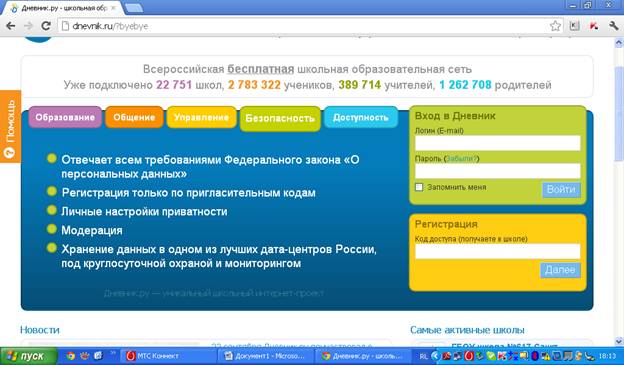Follow the Забыли? password link
Image resolution: width=624 pixels, height=365 pixels.
pyautogui.click(x=461, y=158)
